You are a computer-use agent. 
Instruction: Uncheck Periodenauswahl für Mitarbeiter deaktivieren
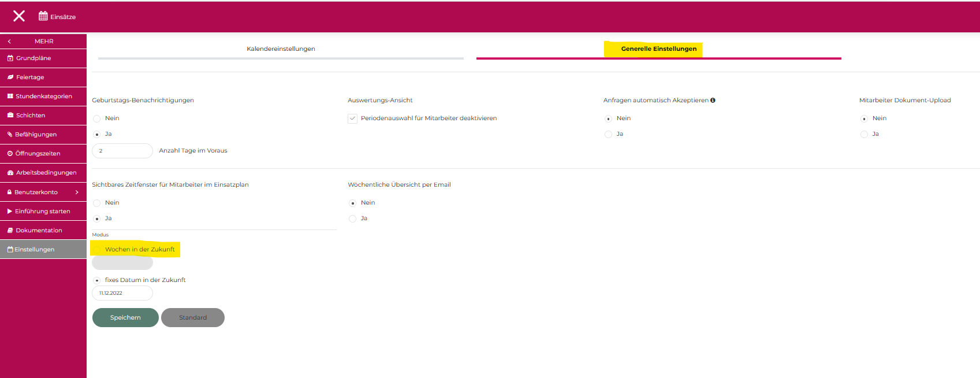point(352,118)
